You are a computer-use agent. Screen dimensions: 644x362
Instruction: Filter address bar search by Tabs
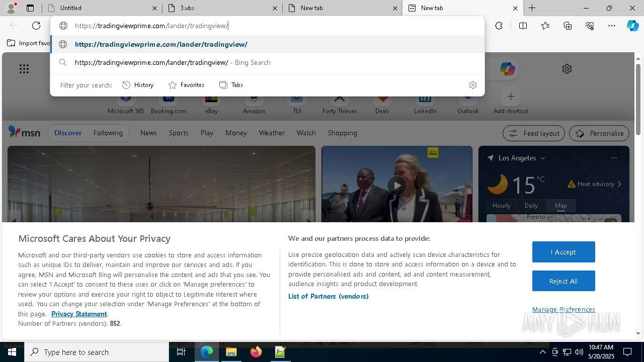click(x=231, y=85)
